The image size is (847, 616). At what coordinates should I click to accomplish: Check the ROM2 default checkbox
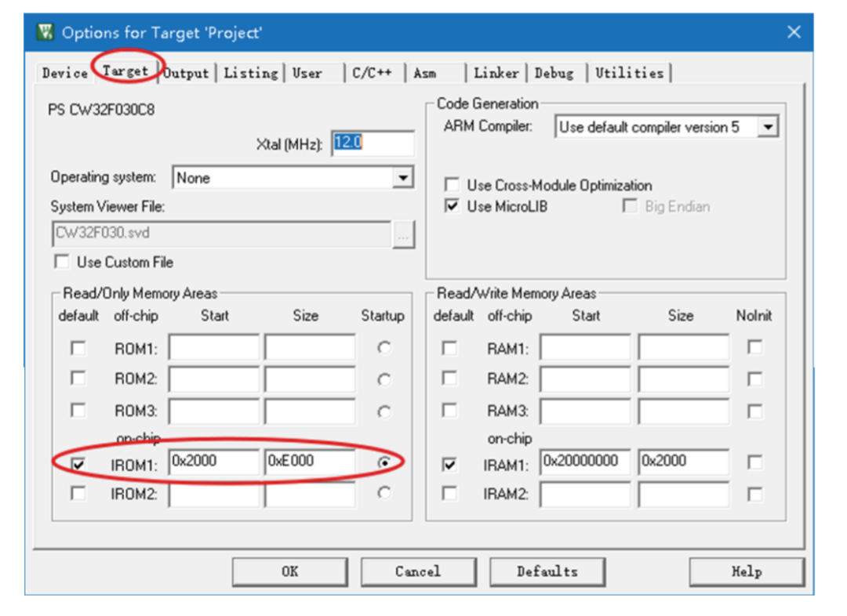tap(78, 378)
